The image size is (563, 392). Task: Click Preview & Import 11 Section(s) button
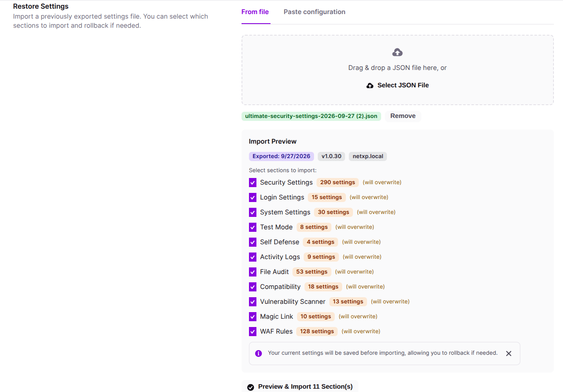click(300, 387)
